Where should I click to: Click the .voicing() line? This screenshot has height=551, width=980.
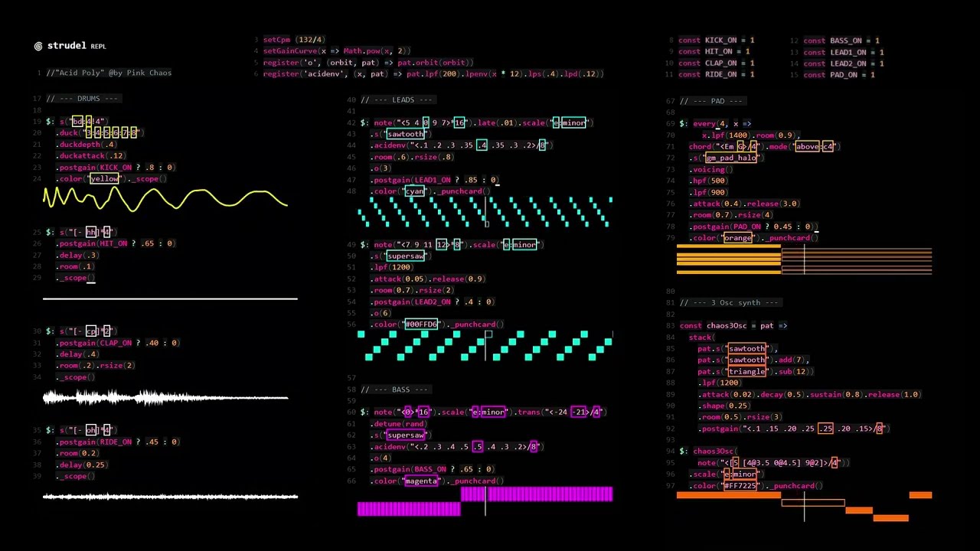(711, 169)
